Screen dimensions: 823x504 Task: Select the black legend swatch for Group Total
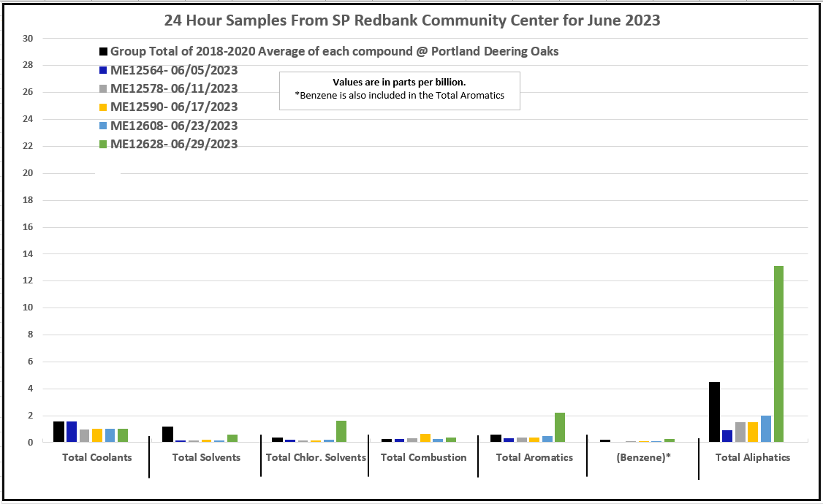(104, 52)
